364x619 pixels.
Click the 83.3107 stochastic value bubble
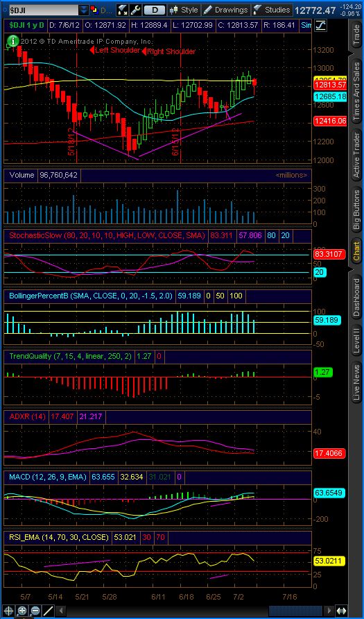(330, 254)
